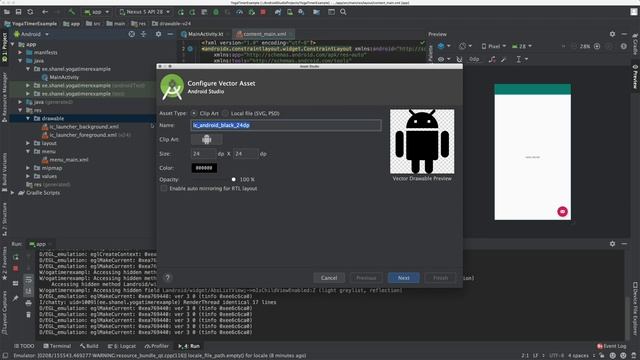640x360 pixels.
Task: Select the Clip Art asset type radio
Action: (x=194, y=113)
